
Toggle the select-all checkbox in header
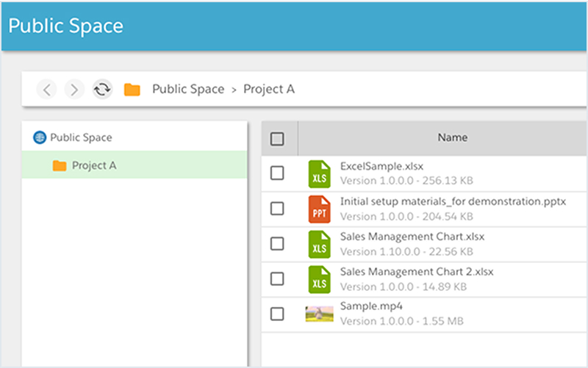277,139
